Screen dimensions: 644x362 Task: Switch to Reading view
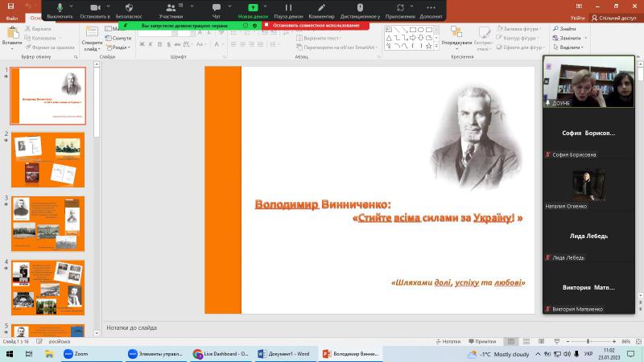(541, 341)
